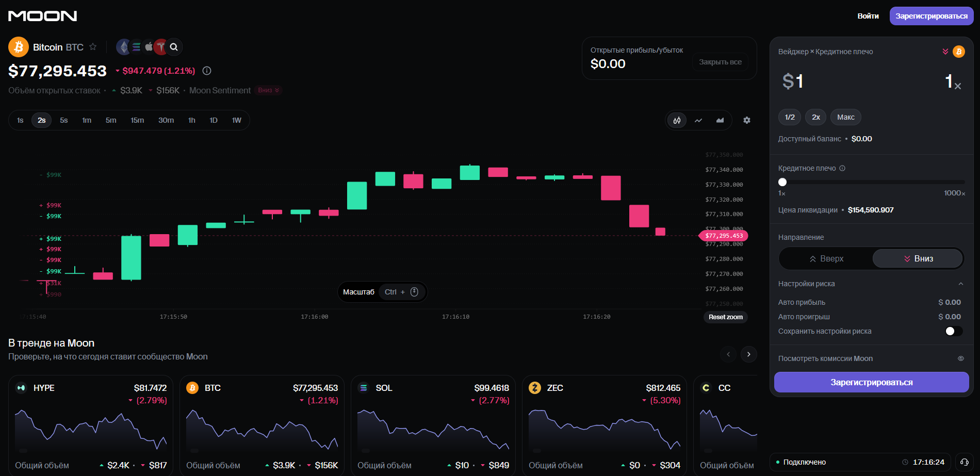Click the Авто прибыль $0.00 value
980x476 pixels.
[950, 302]
